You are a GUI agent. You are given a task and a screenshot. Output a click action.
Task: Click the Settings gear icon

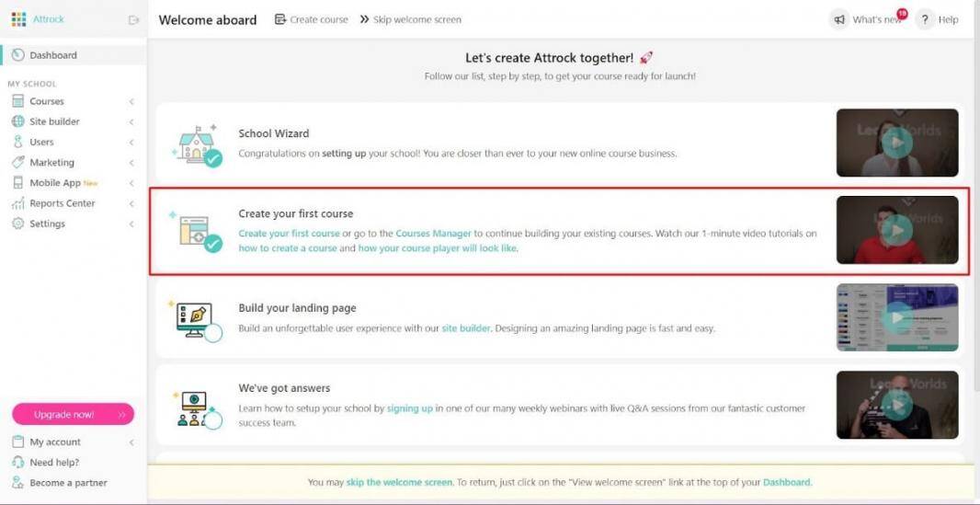tap(18, 224)
